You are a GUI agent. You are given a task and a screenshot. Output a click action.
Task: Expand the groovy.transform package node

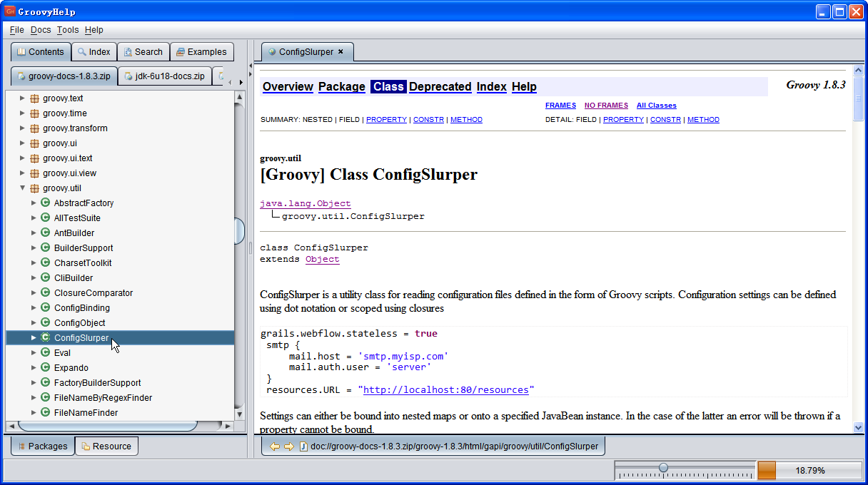click(x=22, y=128)
